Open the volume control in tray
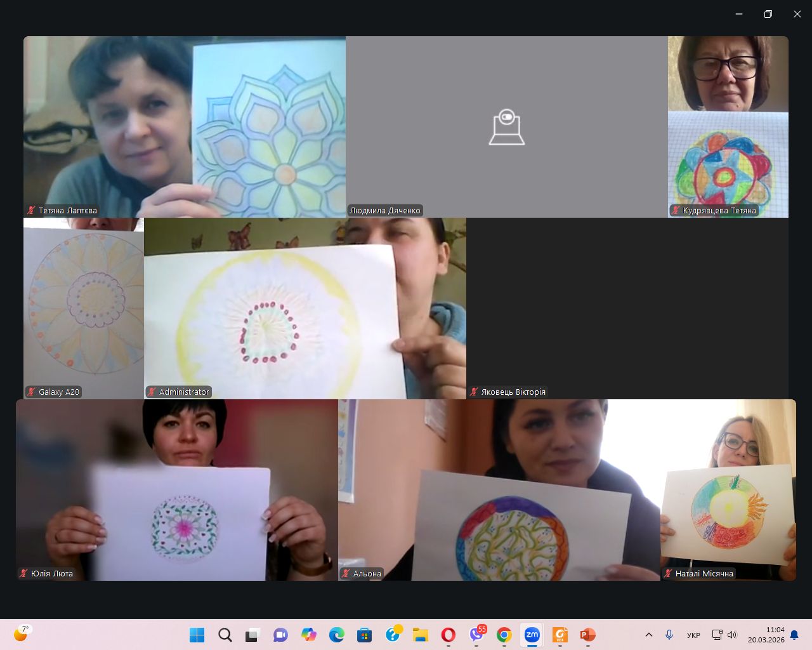 [732, 635]
